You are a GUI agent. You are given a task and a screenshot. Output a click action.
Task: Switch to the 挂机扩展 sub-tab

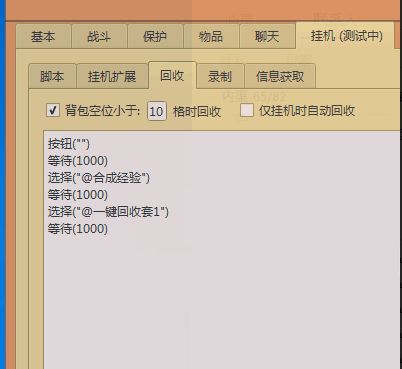[x=112, y=76]
